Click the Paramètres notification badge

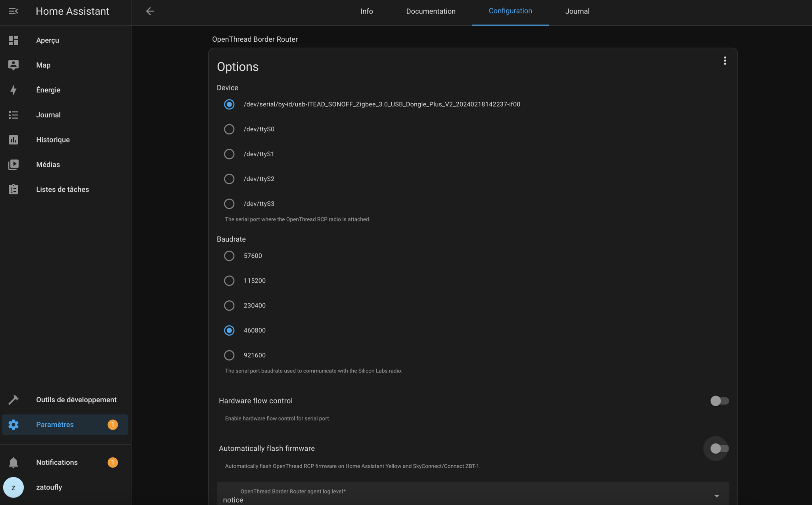[x=113, y=424]
